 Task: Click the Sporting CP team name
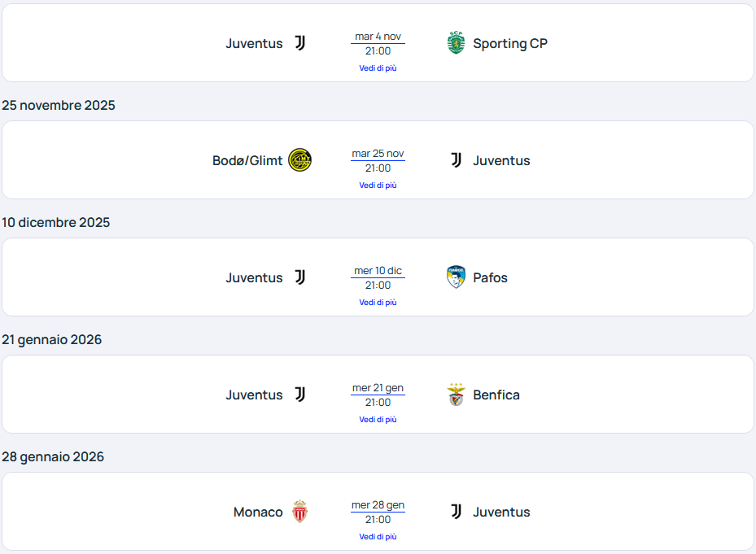tap(510, 43)
